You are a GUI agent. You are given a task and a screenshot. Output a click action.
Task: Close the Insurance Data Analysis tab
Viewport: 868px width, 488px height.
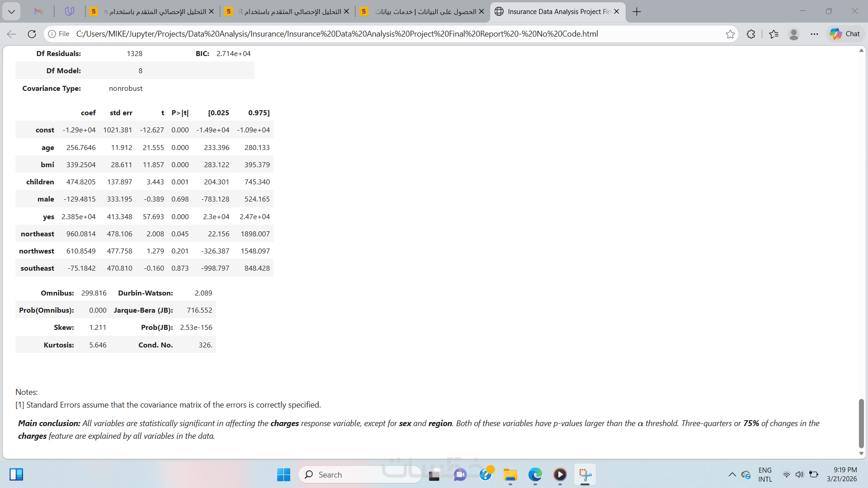click(617, 12)
